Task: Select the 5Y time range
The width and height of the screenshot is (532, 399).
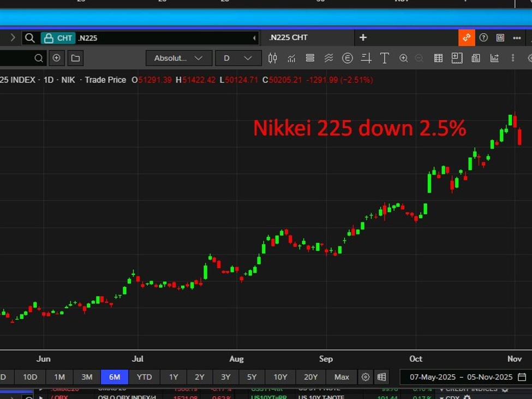Action: tap(252, 377)
